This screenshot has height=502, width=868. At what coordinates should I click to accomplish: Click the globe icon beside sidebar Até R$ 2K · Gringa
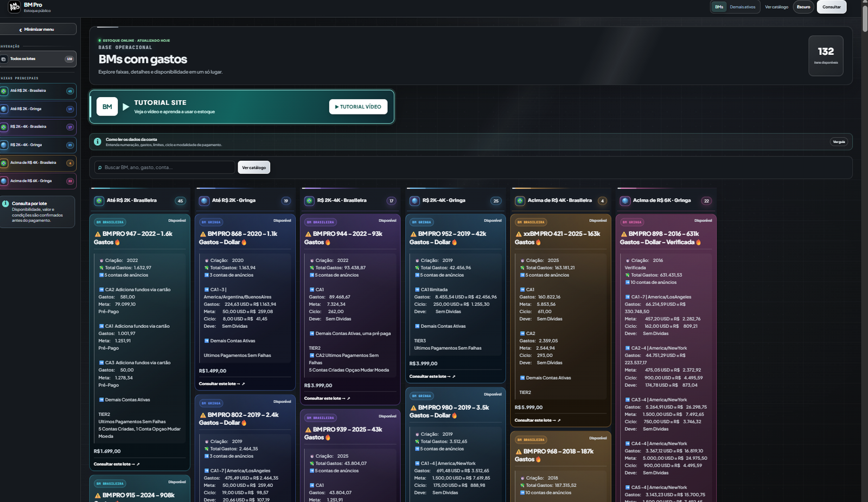coord(4,109)
